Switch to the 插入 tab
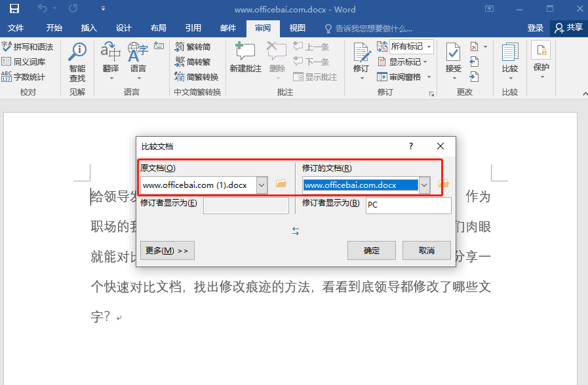Image resolution: width=588 pixels, height=385 pixels. [89, 28]
